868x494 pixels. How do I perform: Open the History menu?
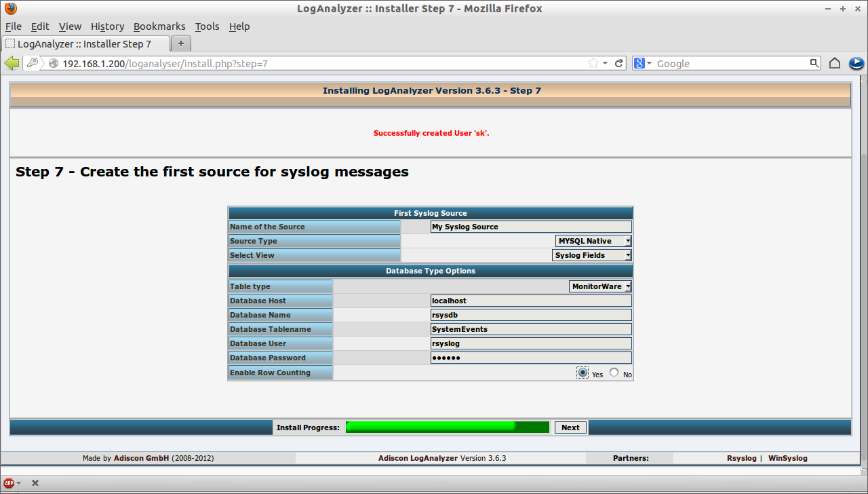click(107, 26)
